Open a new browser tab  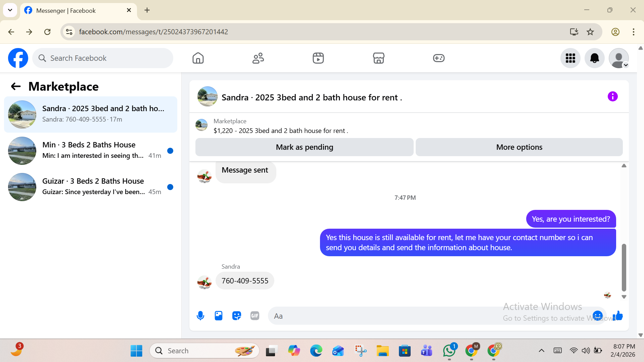pyautogui.click(x=147, y=10)
